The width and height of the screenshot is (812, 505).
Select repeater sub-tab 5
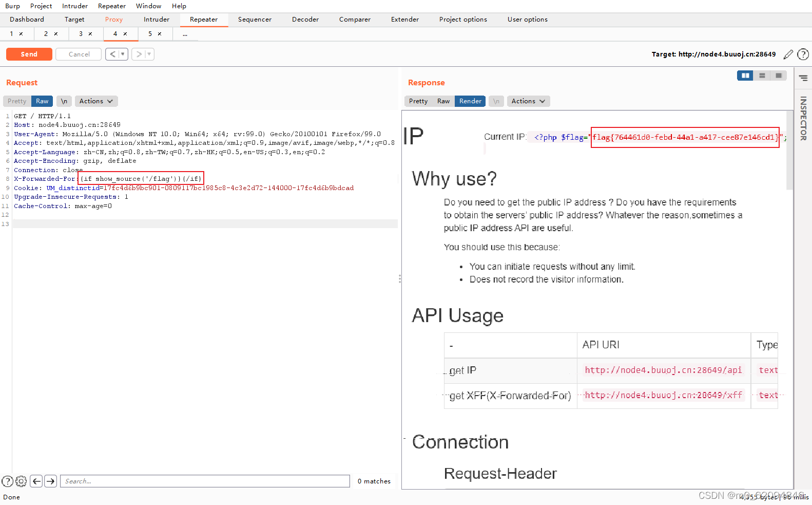[150, 34]
